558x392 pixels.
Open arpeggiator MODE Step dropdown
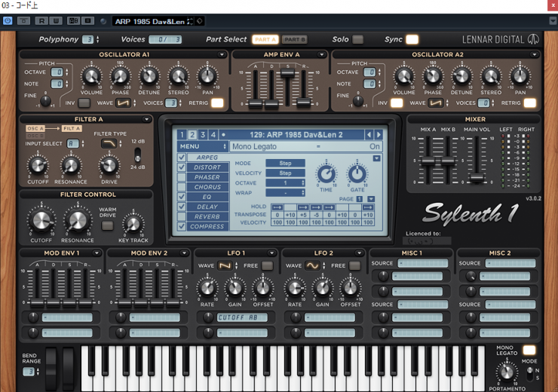pos(285,163)
